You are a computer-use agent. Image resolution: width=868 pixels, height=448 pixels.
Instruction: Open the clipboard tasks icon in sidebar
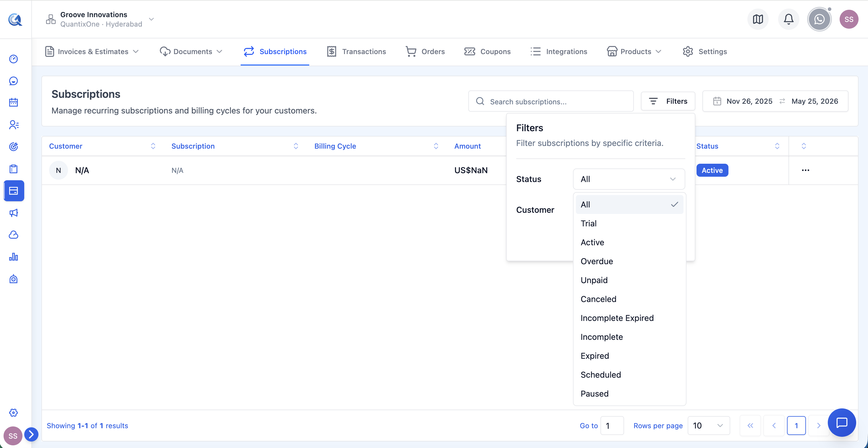pos(14,169)
